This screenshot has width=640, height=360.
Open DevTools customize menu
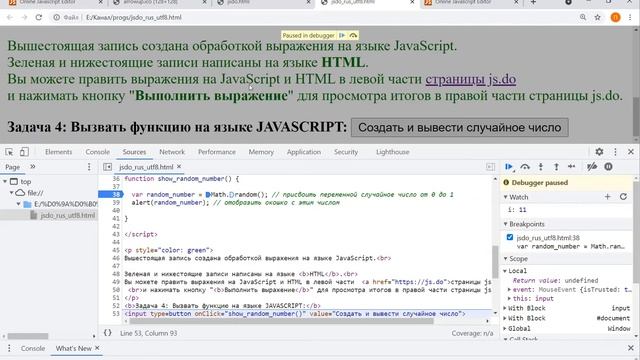(616, 151)
